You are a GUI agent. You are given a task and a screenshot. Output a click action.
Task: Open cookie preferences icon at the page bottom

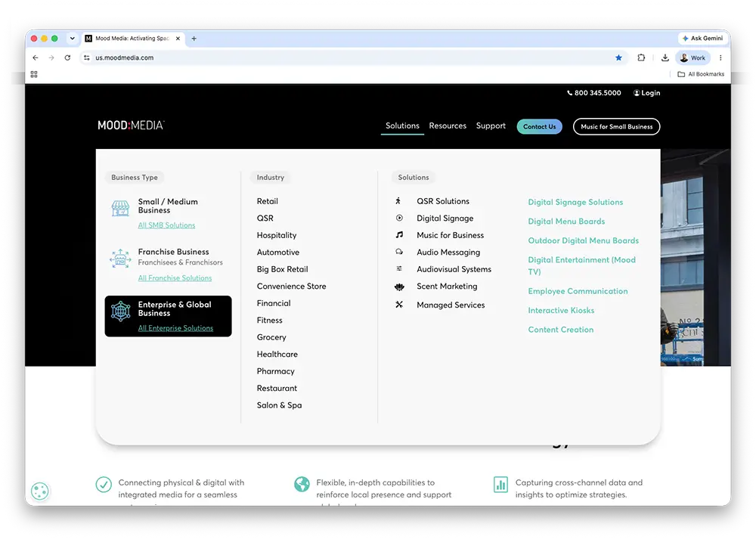(x=40, y=491)
